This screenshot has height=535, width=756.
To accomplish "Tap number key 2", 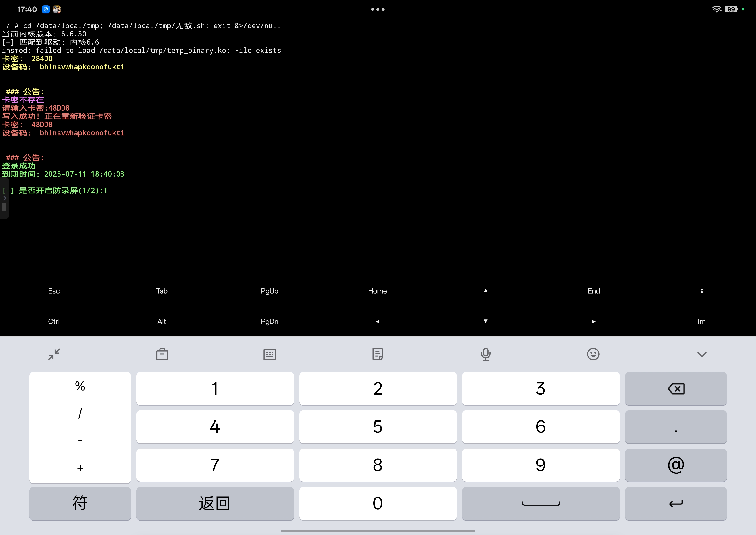I will (378, 389).
